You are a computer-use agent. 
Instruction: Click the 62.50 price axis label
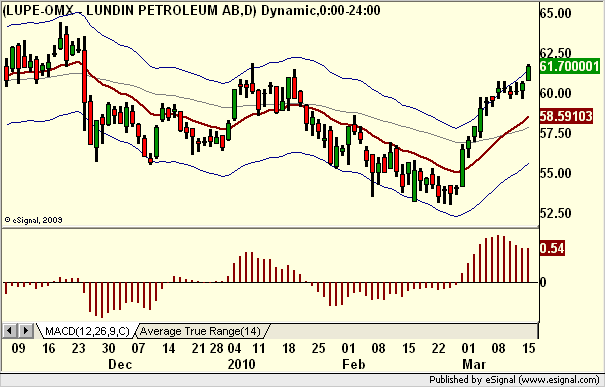tap(555, 53)
